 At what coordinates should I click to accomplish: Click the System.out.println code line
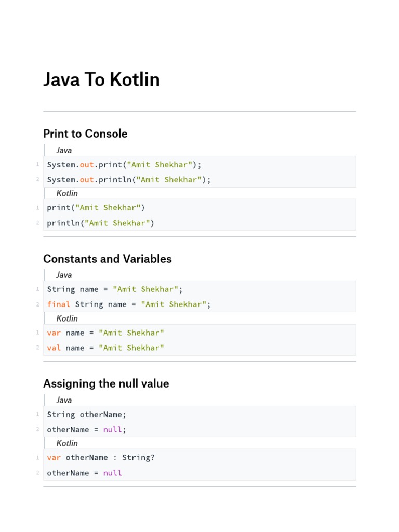[129, 180]
